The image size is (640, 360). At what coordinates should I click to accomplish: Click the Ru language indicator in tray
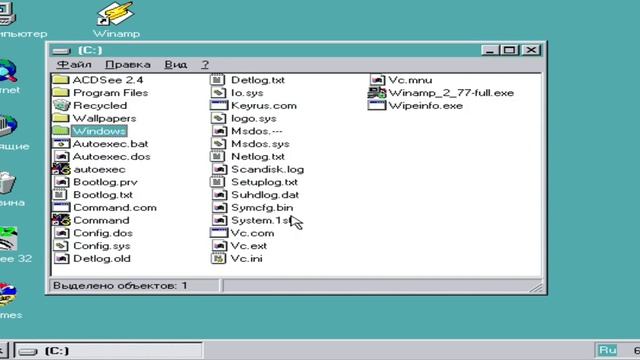(607, 350)
